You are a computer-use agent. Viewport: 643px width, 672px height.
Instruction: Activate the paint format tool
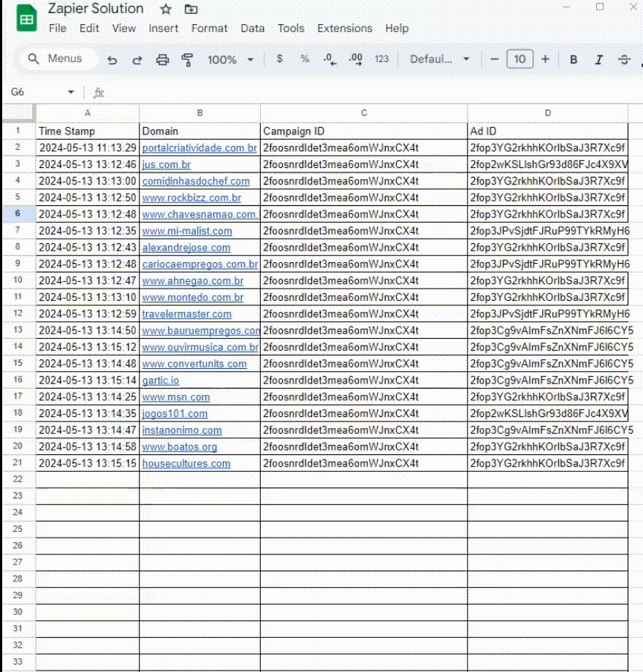pos(187,60)
